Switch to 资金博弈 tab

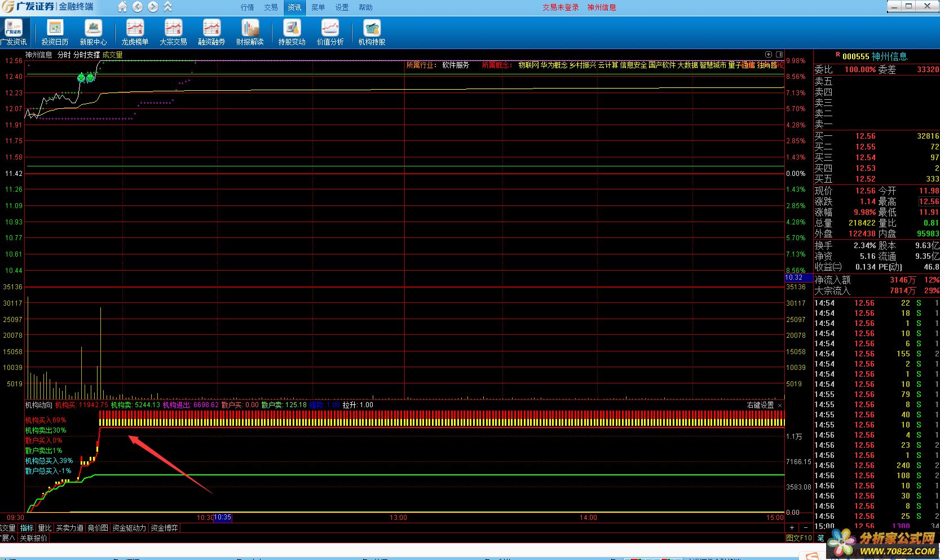click(165, 528)
